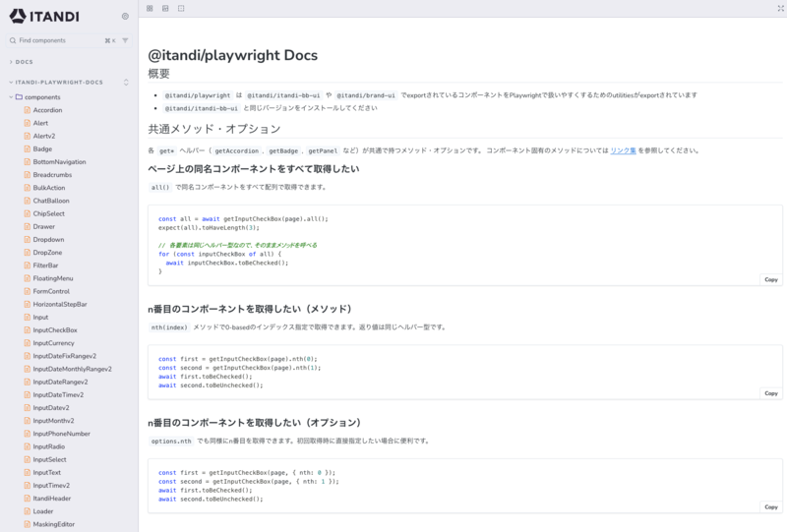Click the InputTimev2 document icon
This screenshot has width=787, height=532.
tap(28, 486)
